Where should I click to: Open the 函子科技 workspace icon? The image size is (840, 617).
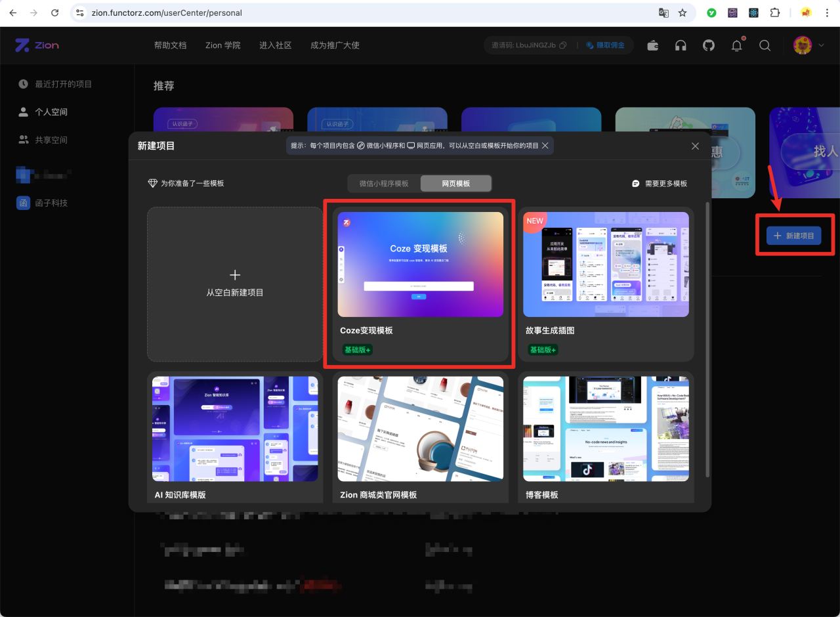24,203
